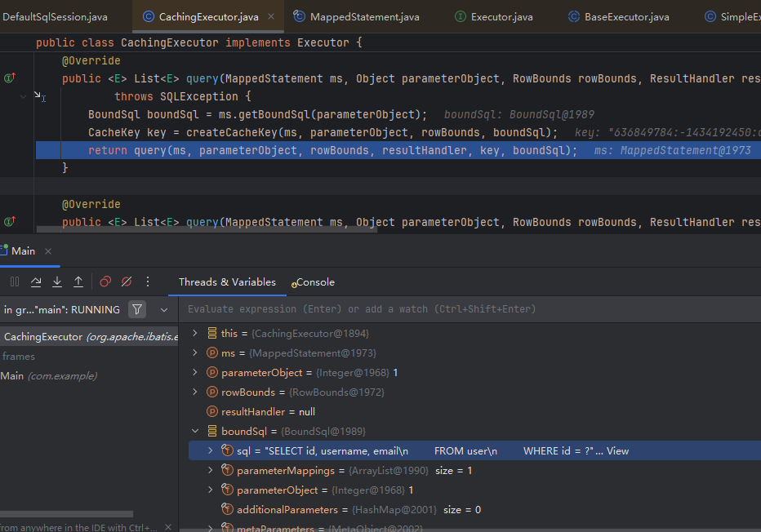Select the additionalParameters HashMap row
Image resolution: width=761 pixels, height=532 pixels.
474,510
